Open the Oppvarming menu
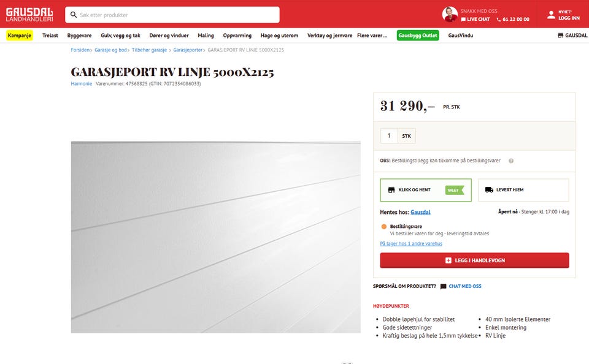589x364 pixels. [x=237, y=36]
